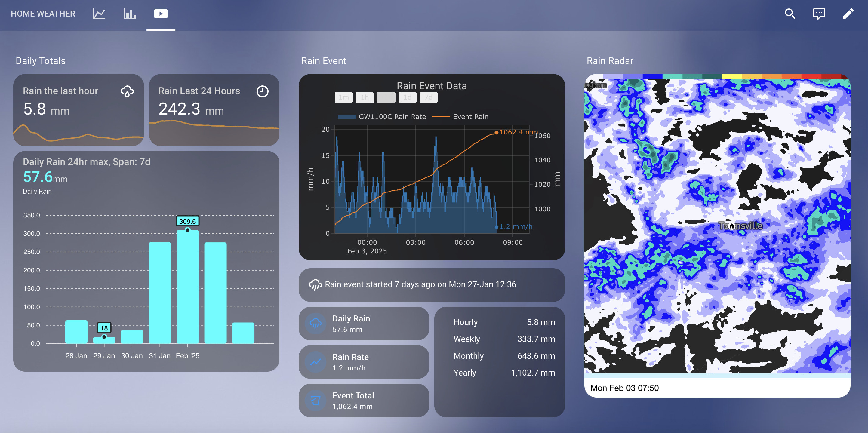Open the 1d range option on the rain chart
The width and height of the screenshot is (868, 433).
click(407, 98)
